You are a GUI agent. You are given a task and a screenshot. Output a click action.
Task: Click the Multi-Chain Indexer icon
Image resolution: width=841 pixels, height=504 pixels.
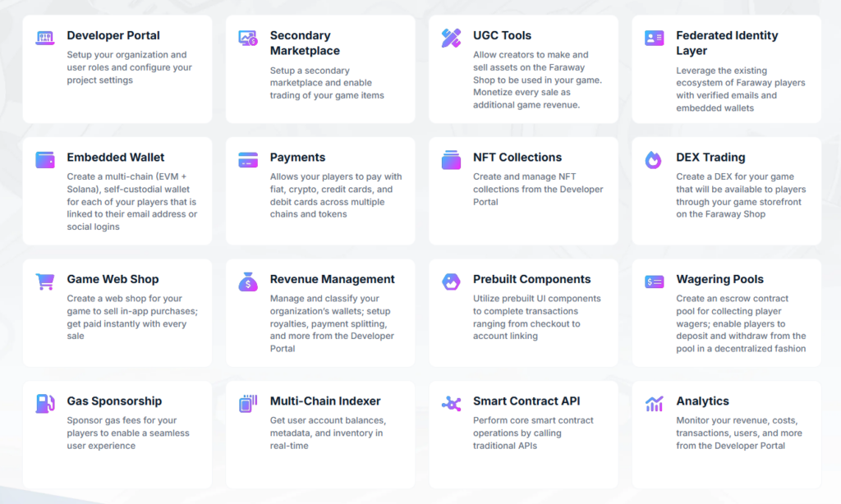[248, 403]
